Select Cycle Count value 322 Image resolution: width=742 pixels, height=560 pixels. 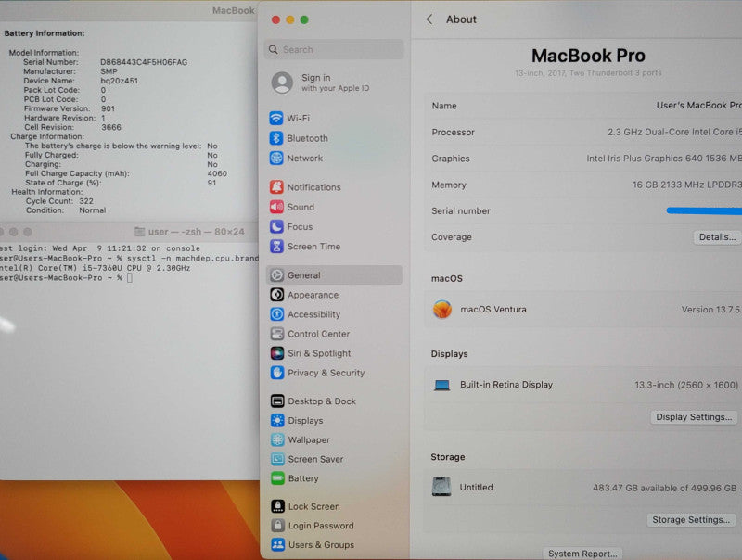pos(86,201)
